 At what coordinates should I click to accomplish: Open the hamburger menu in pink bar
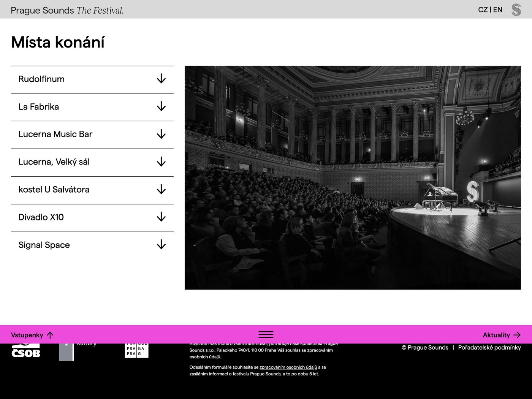click(266, 334)
